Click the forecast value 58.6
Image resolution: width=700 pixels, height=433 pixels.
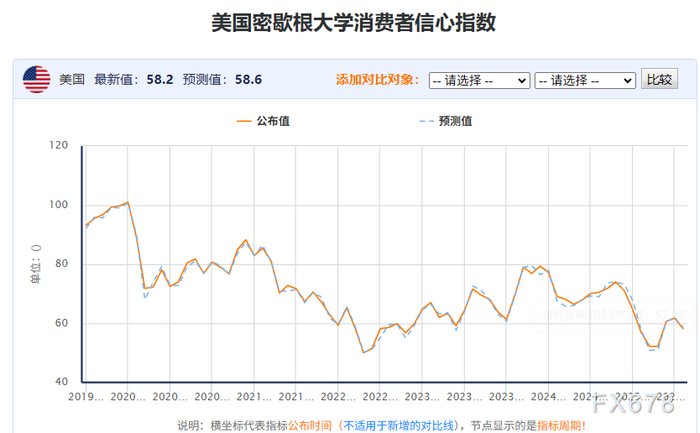click(248, 79)
